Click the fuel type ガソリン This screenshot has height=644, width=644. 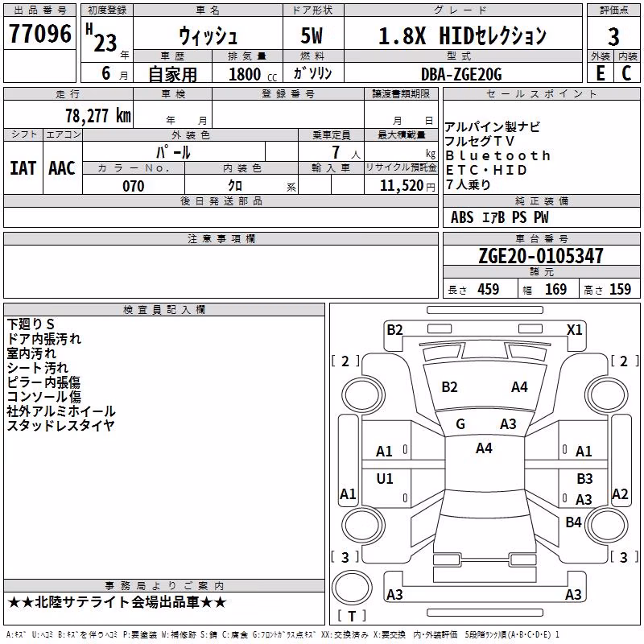click(312, 73)
